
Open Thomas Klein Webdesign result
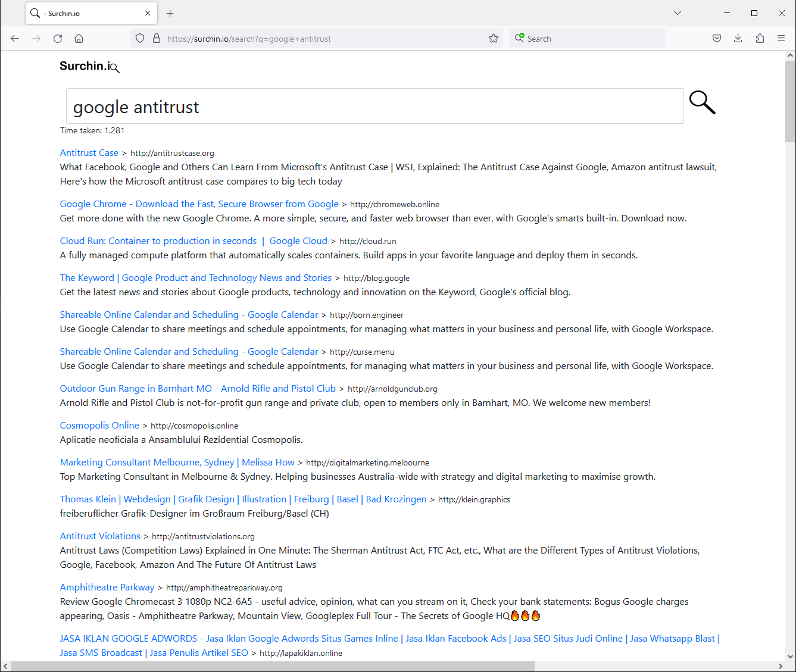pyautogui.click(x=243, y=499)
